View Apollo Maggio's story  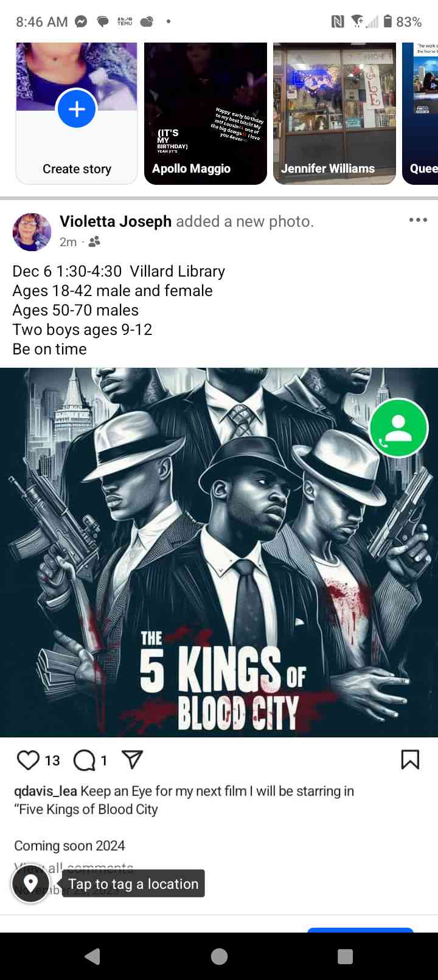pos(206,114)
